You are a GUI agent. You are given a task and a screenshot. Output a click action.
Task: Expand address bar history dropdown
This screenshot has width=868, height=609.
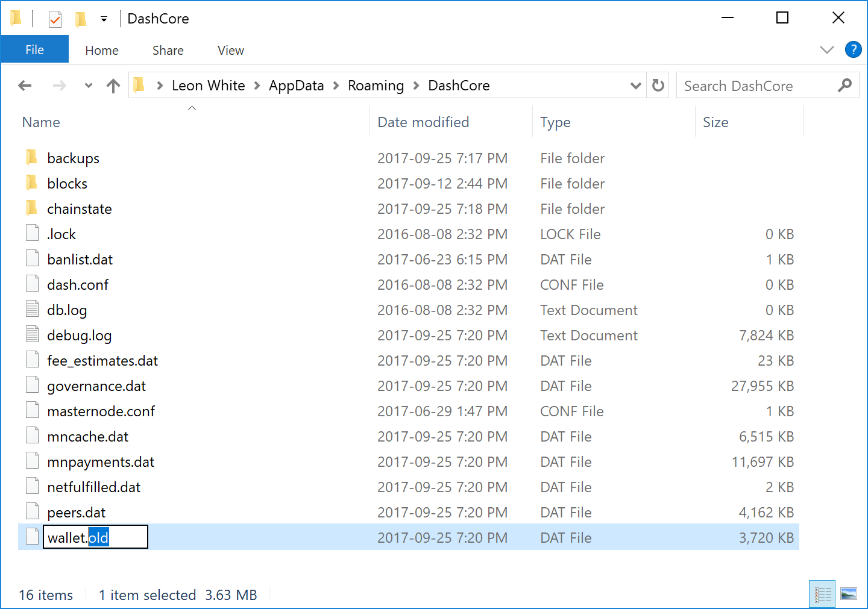click(635, 86)
